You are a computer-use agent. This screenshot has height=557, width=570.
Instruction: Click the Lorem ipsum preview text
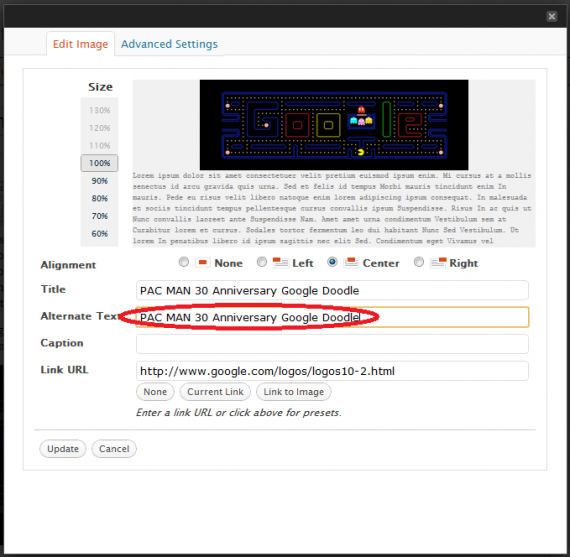tap(332, 208)
